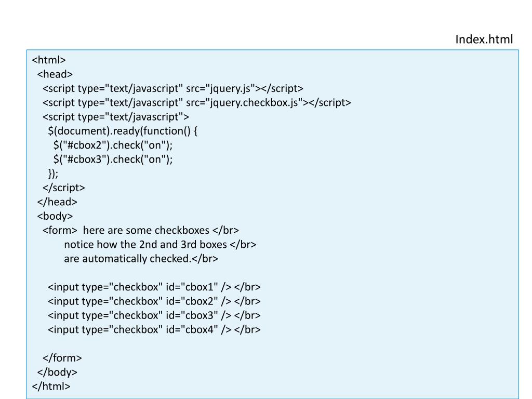Click the opening <body> tag line
Image resolution: width=532 pixels, height=399 pixels.
point(55,217)
